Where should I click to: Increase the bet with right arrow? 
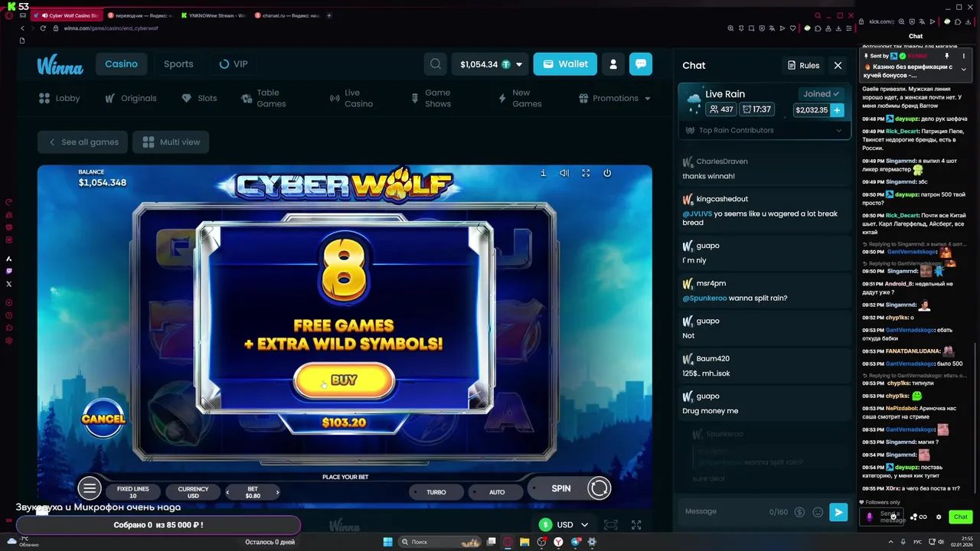click(x=277, y=492)
